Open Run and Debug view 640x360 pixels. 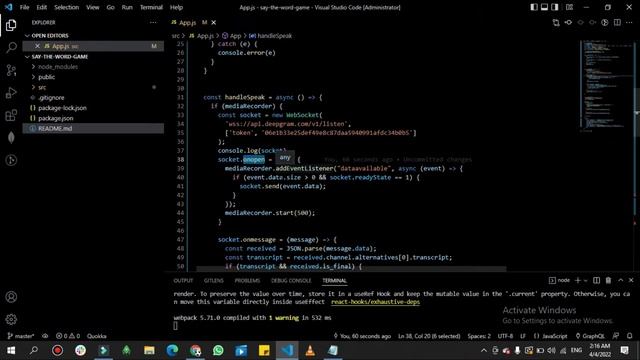tap(11, 93)
